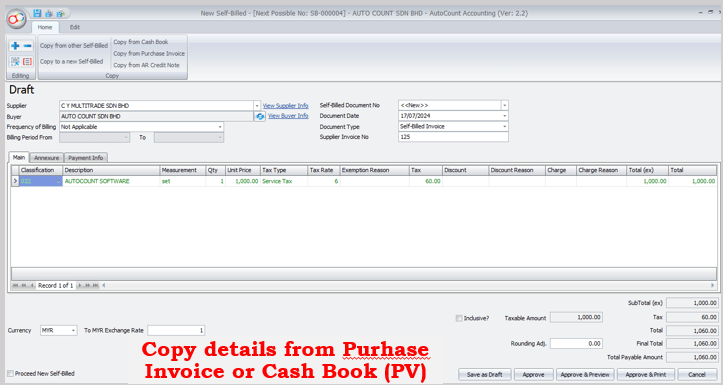Open the Annexure tab
Screen dimensions: 723x385
(47, 158)
